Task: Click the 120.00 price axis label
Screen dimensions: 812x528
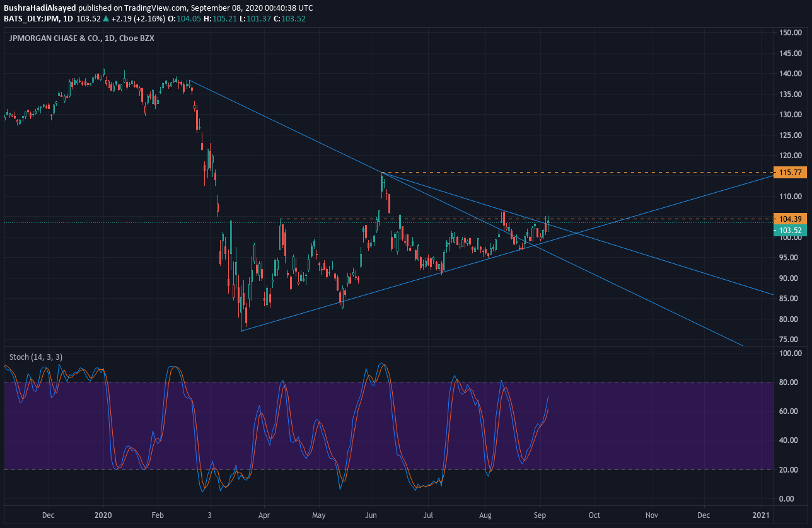Action: point(790,156)
